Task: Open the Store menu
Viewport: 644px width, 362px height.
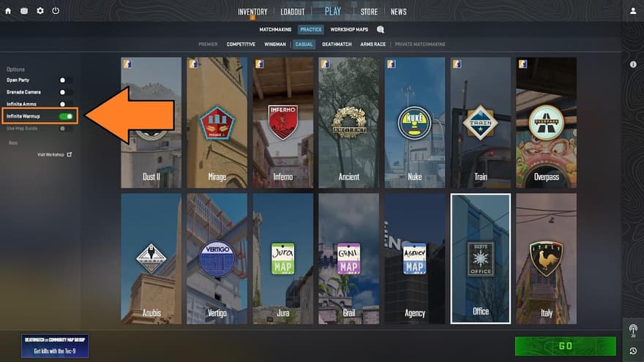Action: coord(369,12)
